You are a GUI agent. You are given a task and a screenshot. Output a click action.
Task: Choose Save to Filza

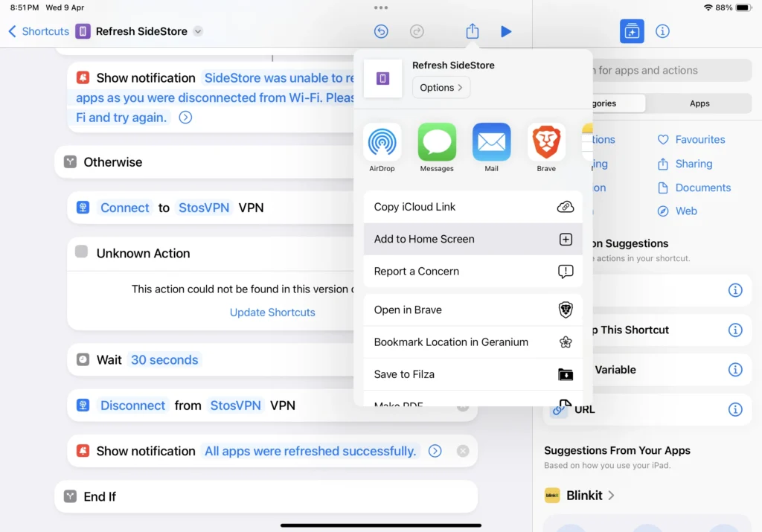click(x=473, y=374)
